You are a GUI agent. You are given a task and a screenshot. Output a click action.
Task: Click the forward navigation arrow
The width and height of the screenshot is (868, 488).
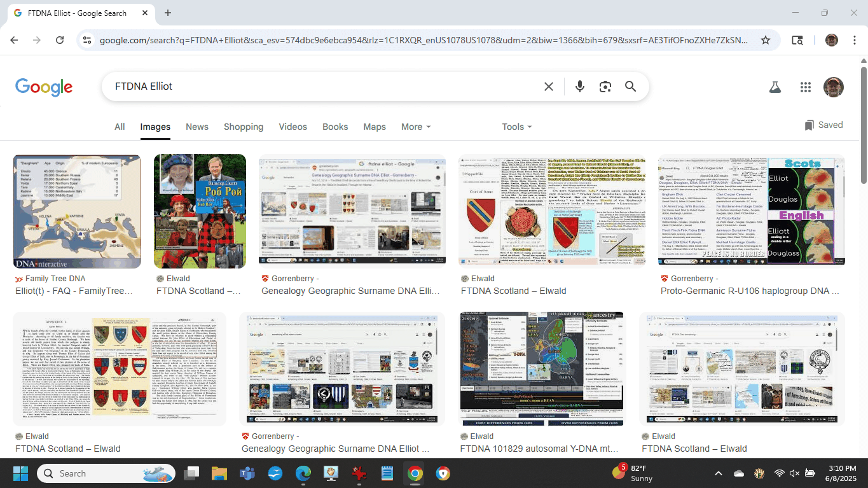click(37, 40)
